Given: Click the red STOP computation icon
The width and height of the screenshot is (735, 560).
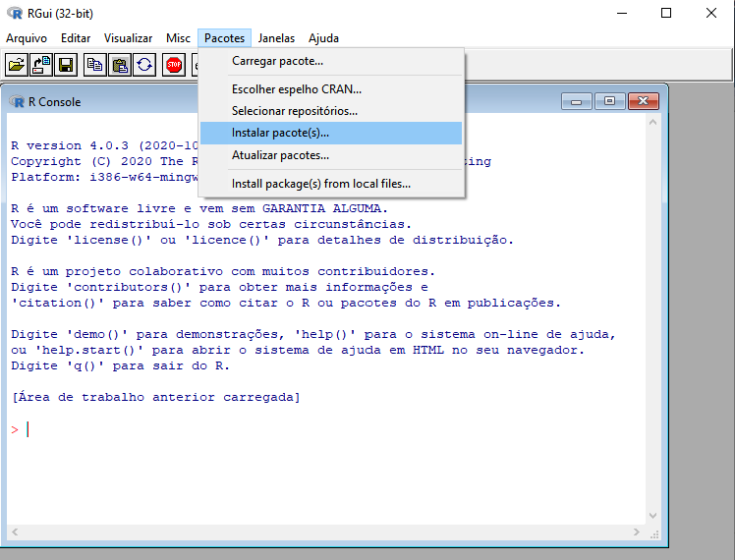Looking at the screenshot, I should [174, 65].
